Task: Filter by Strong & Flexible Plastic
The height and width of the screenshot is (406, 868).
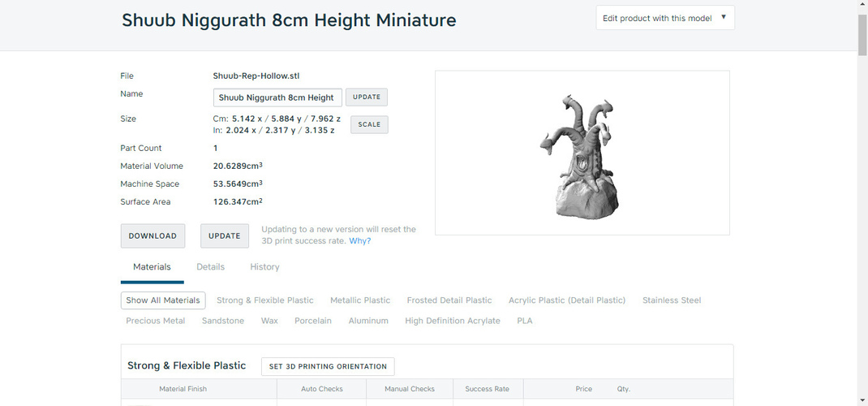Action: click(264, 300)
